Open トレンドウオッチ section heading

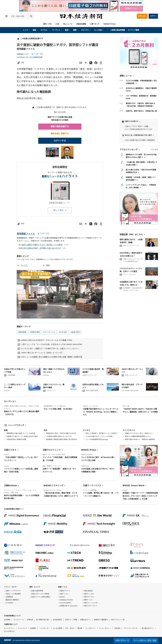tap(17, 425)
